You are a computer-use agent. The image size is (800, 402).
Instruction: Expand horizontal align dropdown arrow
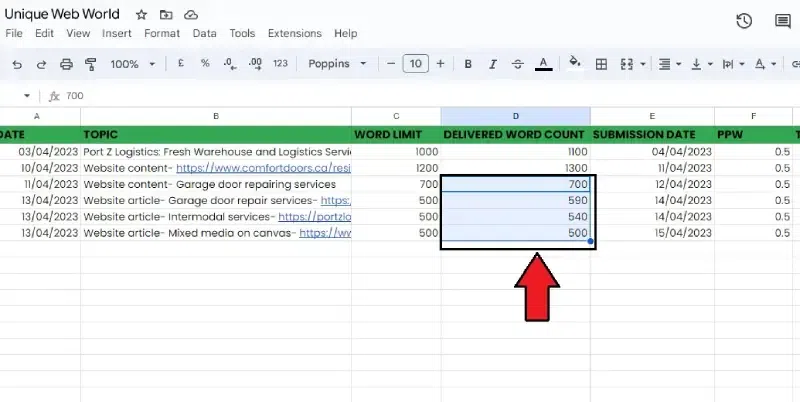click(x=679, y=64)
